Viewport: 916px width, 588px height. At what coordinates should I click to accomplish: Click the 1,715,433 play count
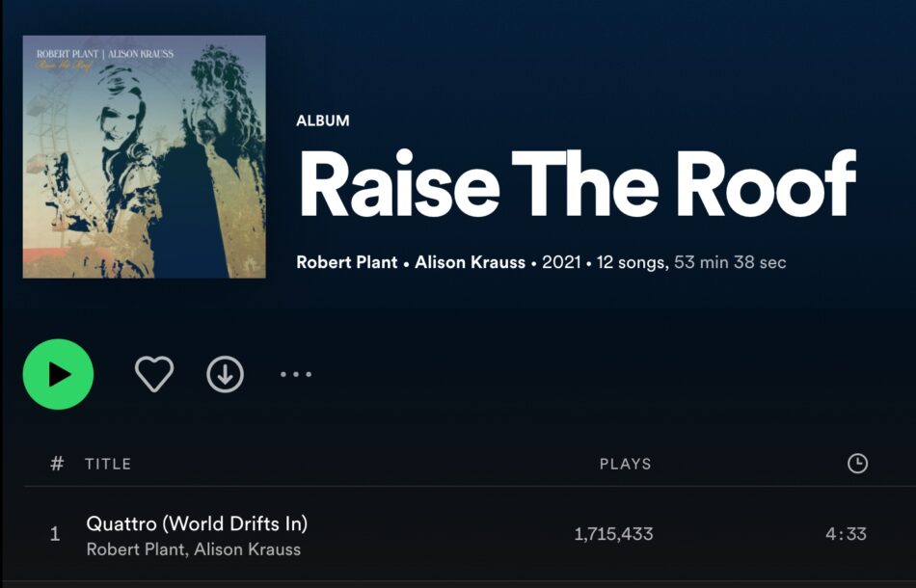[613, 534]
